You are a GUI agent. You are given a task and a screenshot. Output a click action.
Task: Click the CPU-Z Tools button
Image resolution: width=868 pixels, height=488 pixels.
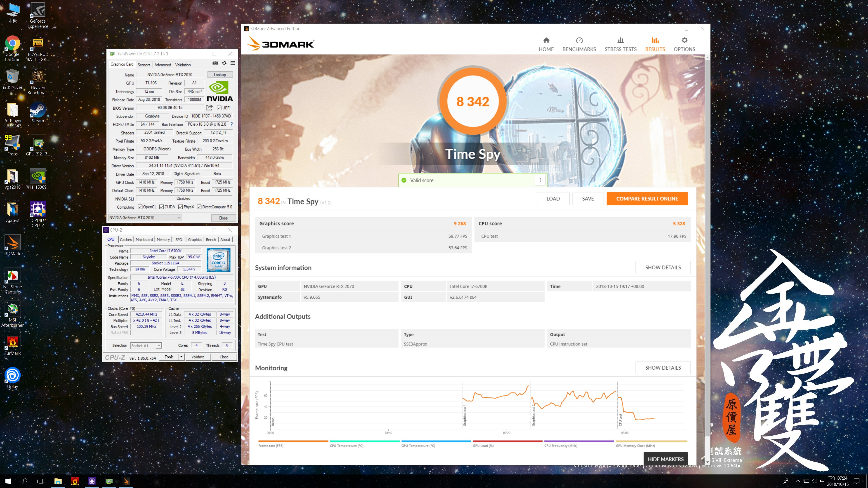coord(169,357)
